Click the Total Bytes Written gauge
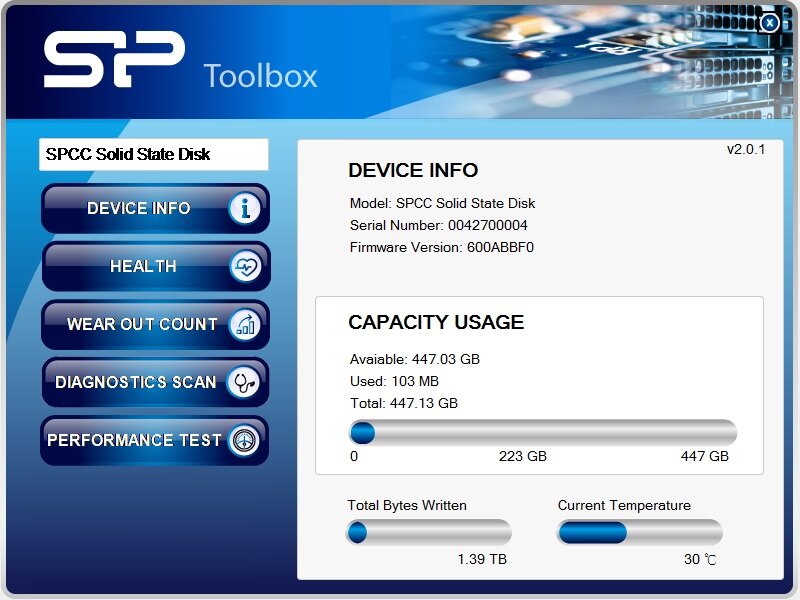The width and height of the screenshot is (800, 600). click(428, 533)
